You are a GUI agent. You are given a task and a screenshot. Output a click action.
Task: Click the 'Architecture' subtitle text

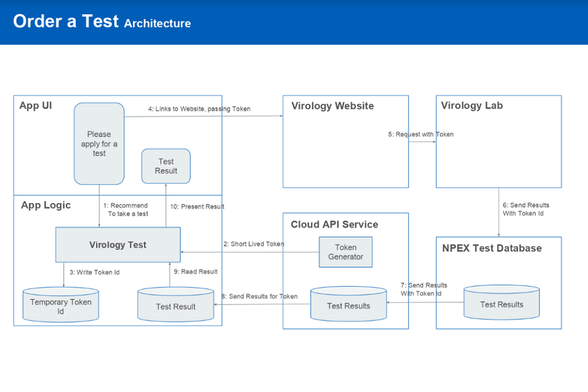(157, 23)
